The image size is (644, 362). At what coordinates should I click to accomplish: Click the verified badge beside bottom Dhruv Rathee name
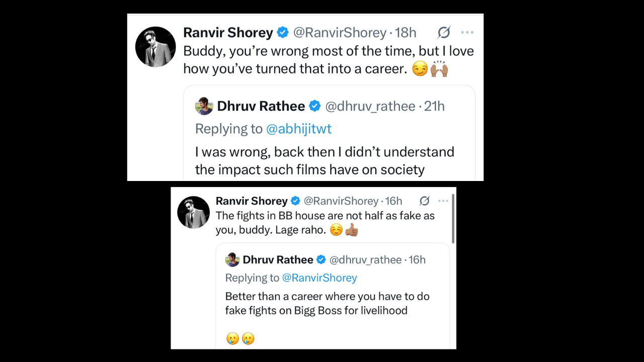pyautogui.click(x=320, y=259)
